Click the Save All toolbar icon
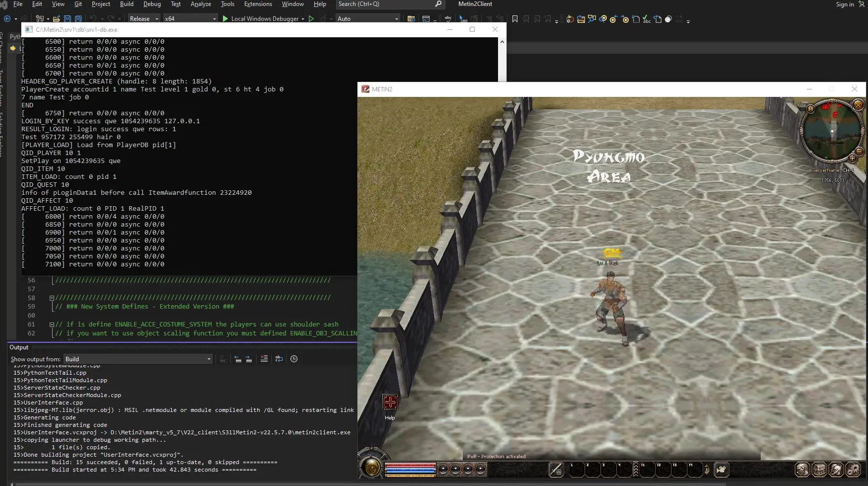The image size is (868, 486). coord(78,18)
